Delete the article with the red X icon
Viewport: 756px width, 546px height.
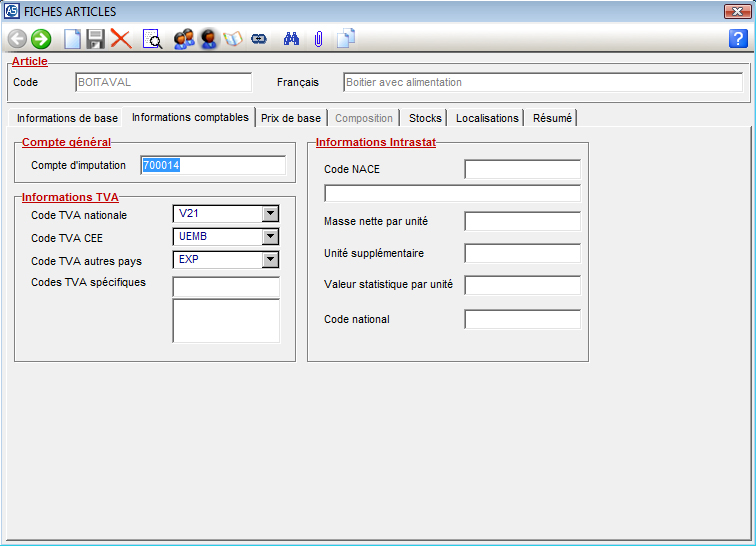(121, 39)
